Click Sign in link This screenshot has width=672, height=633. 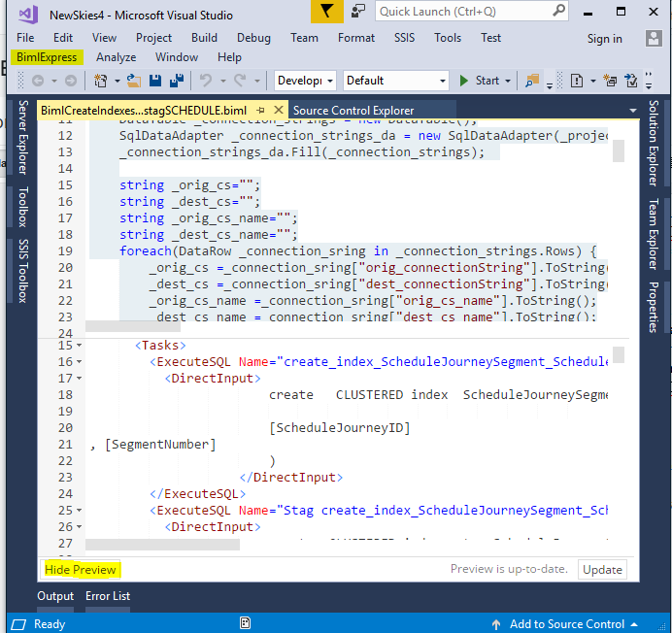604,39
